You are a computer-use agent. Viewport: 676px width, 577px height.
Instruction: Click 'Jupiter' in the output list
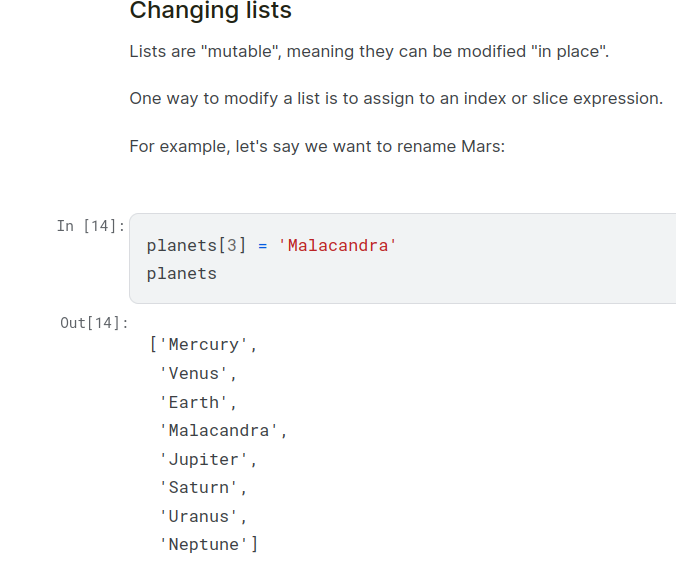tap(204, 460)
